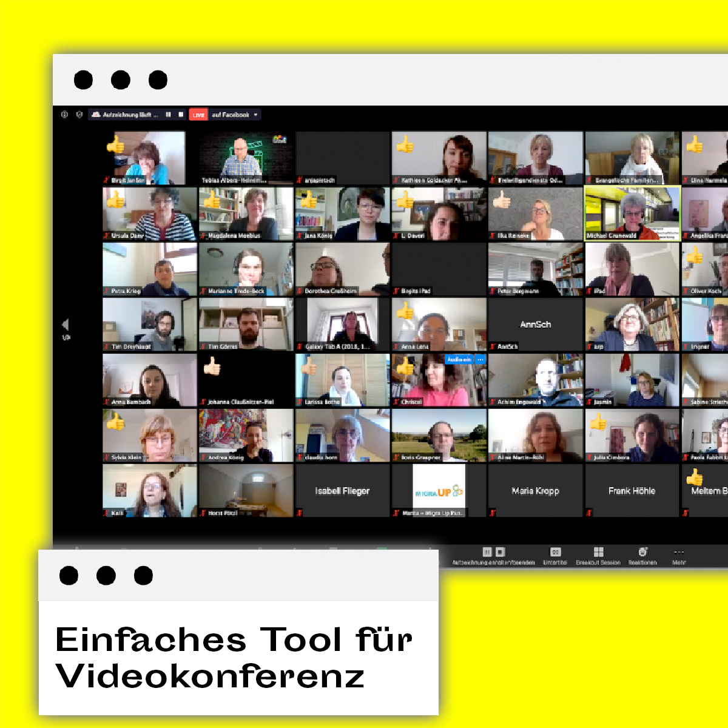This screenshot has height=728, width=728.
Task: Click muted mic icon on Horst Pötzl tile
Action: [x=203, y=513]
